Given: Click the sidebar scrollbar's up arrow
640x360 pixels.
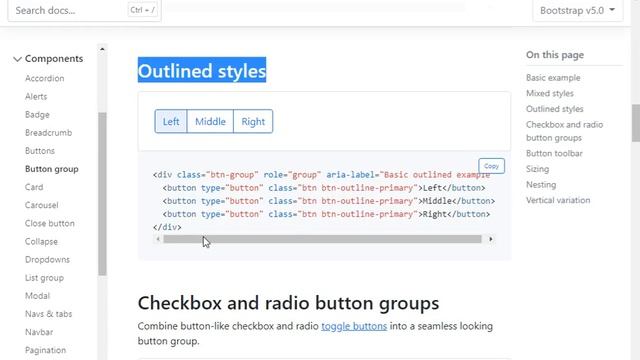Looking at the screenshot, I should [x=102, y=49].
